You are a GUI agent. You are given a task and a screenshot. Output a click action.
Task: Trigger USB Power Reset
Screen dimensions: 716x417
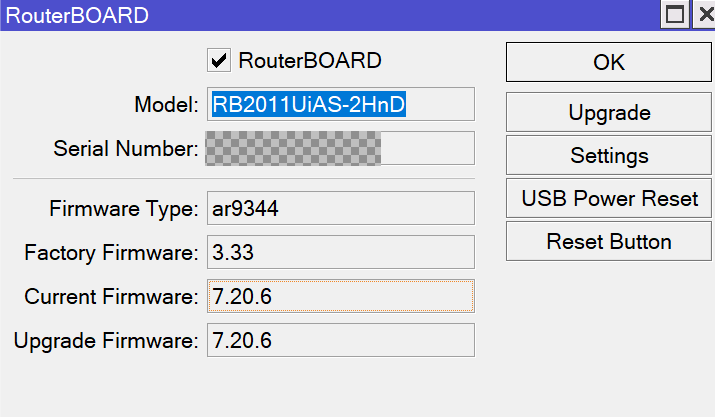pos(609,198)
